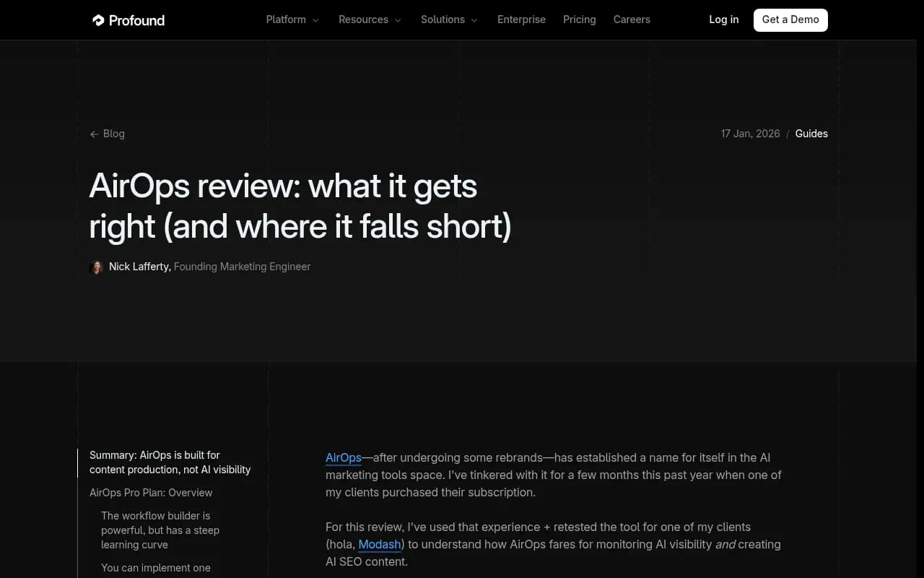Viewport: 924px width, 578px height.
Task: Go to the Careers page
Action: [632, 20]
